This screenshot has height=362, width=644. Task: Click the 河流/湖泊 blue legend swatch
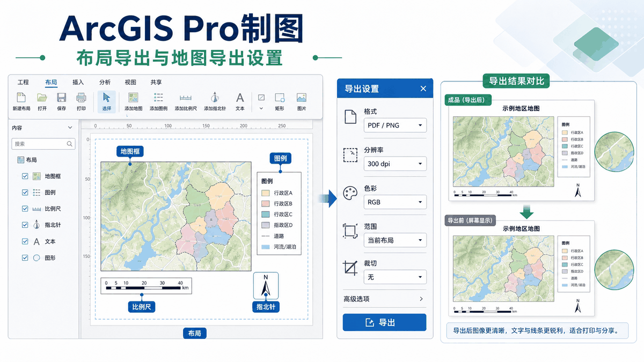click(x=265, y=247)
